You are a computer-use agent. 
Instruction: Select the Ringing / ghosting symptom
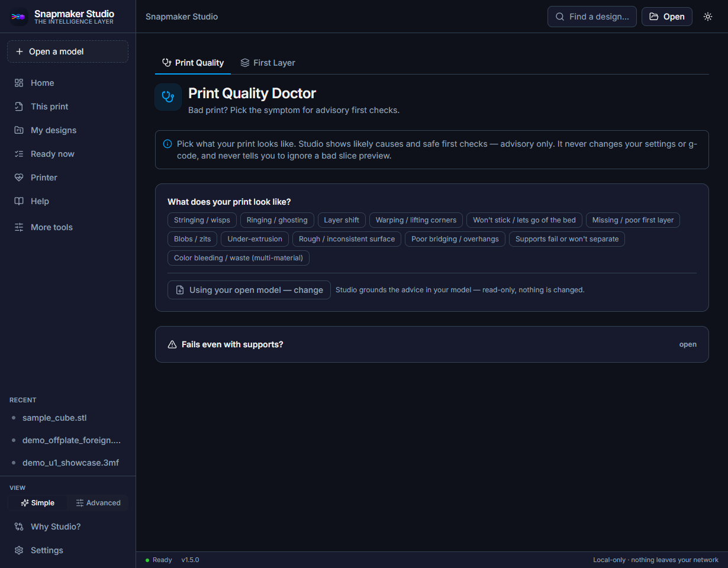tap(277, 220)
